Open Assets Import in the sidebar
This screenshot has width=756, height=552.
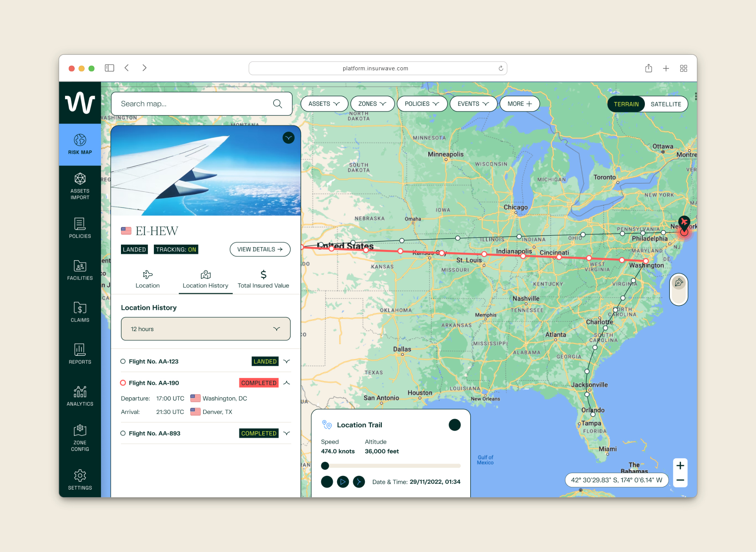pyautogui.click(x=80, y=186)
